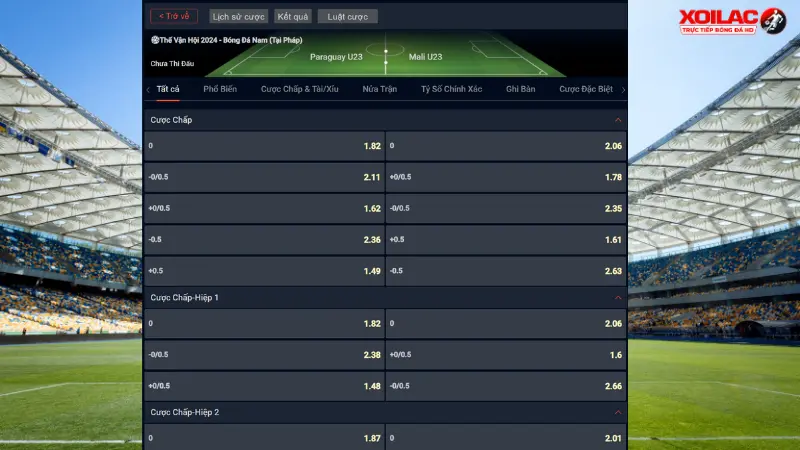This screenshot has height=450, width=800.
Task: Open Lịch sử cược history
Action: [238, 16]
